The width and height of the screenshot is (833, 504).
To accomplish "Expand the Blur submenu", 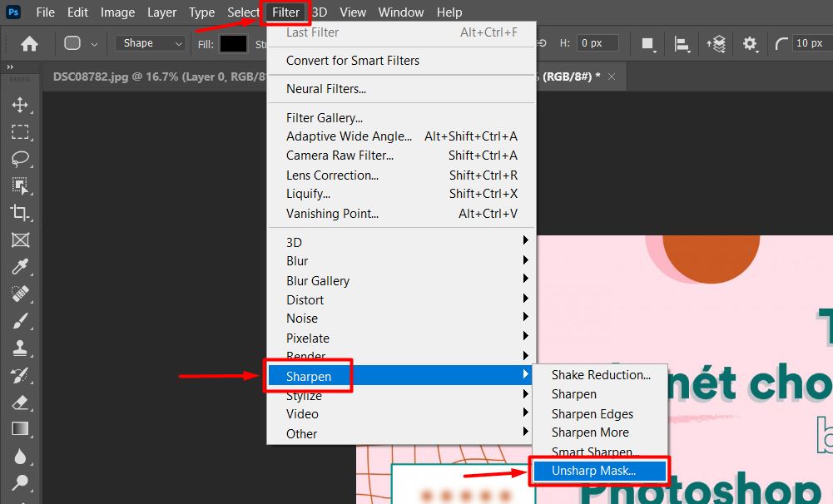I will tap(402, 261).
